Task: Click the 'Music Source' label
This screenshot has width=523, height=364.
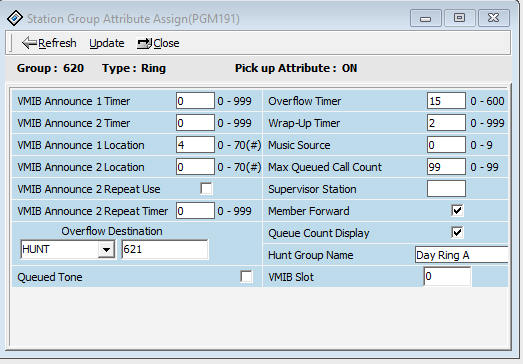Action: coord(299,145)
